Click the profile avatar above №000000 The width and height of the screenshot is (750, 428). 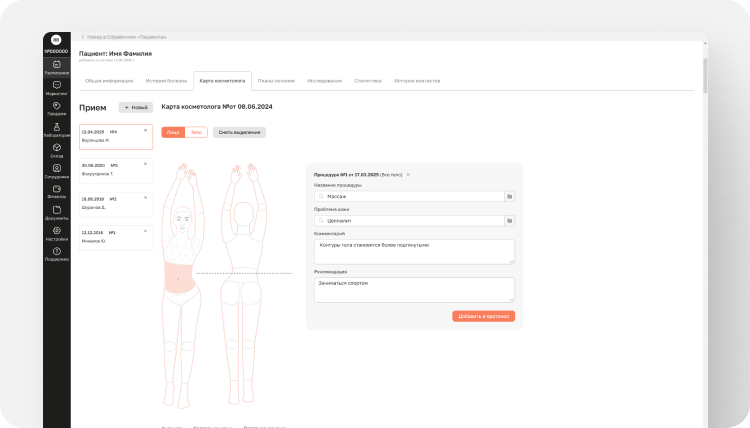(x=56, y=40)
